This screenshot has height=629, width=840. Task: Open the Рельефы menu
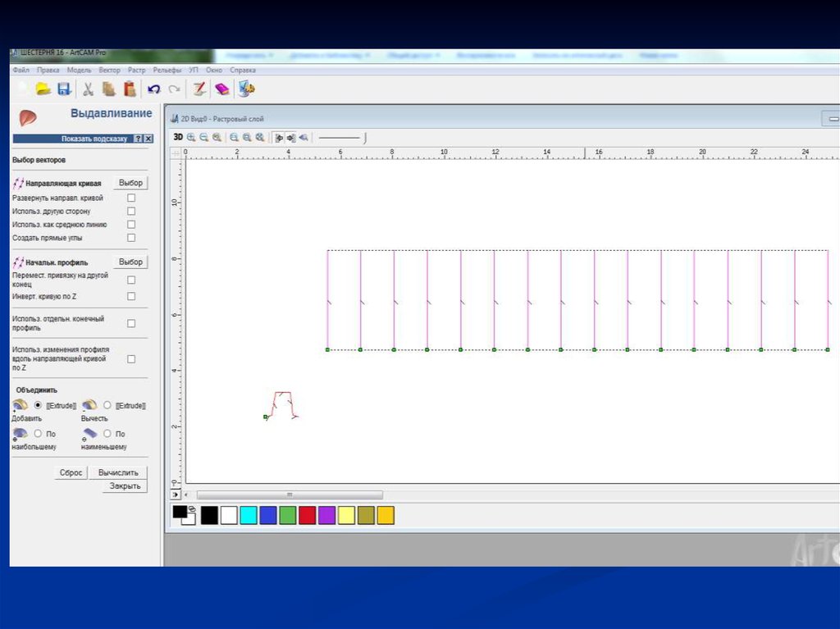pos(167,71)
